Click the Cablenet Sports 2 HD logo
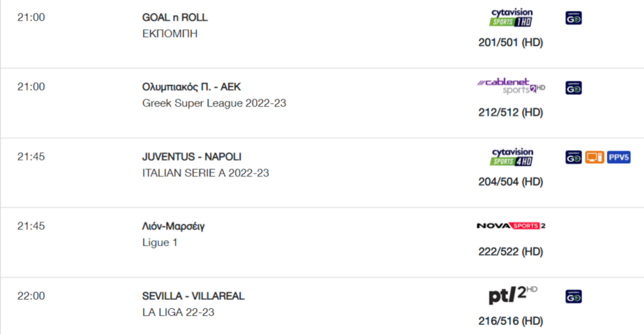 (511, 86)
